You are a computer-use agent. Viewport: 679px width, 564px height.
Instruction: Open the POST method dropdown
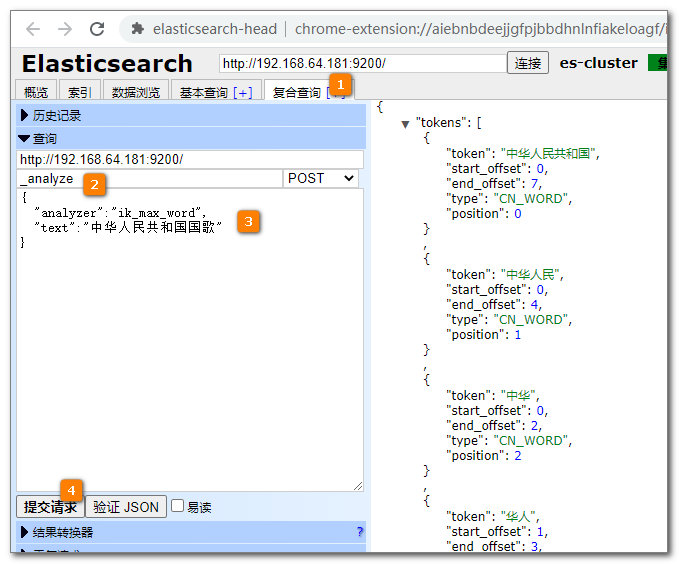(321, 178)
